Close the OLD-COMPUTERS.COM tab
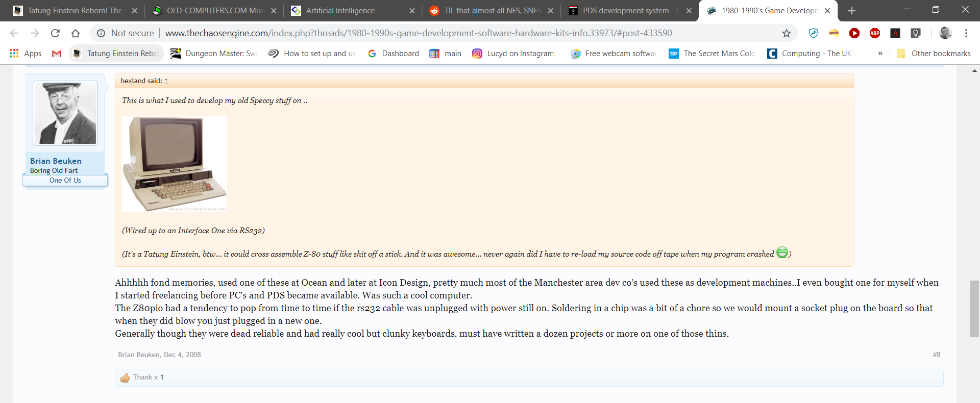Image resolution: width=980 pixels, height=403 pixels. point(274,11)
